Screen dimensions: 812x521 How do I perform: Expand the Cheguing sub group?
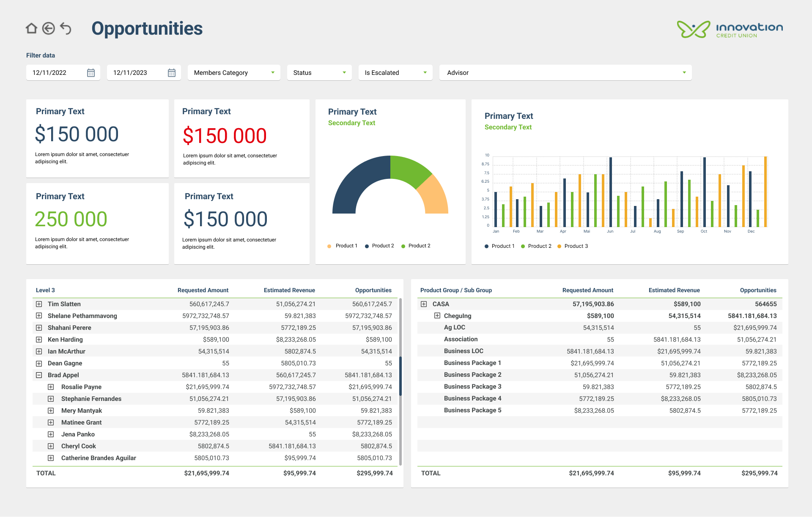click(437, 316)
